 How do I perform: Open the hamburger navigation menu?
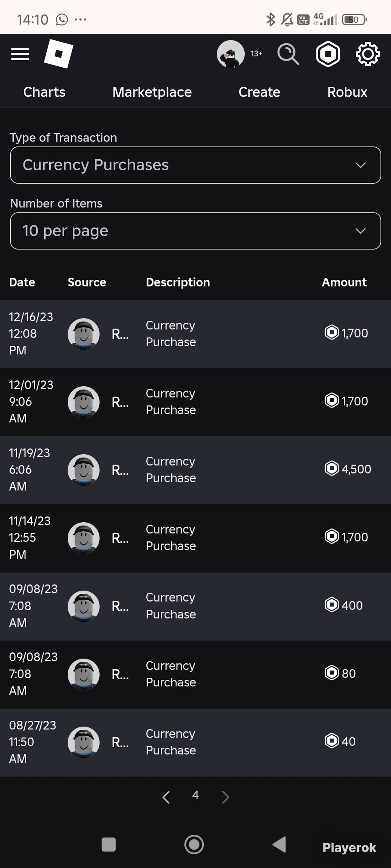tap(20, 54)
